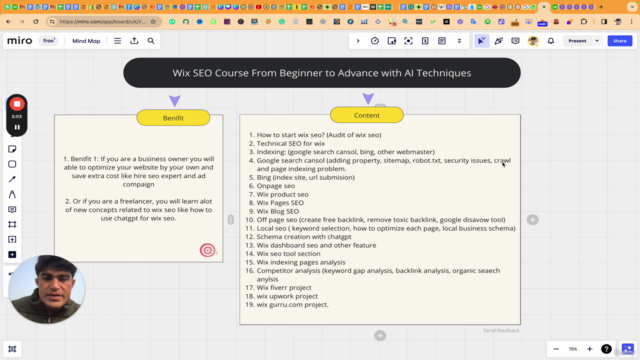Reload the browser page

[x=36, y=22]
